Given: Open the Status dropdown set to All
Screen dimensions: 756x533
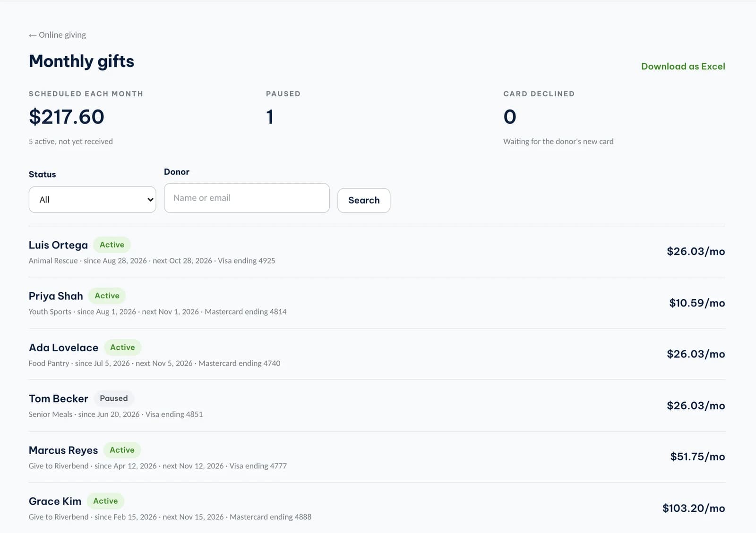Looking at the screenshot, I should (93, 200).
